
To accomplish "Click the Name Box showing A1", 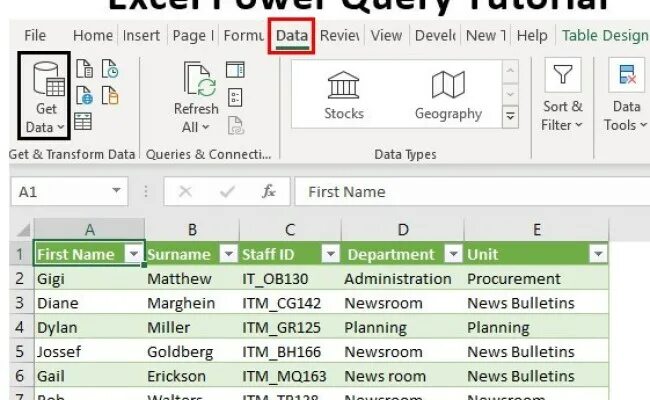I will point(69,192).
